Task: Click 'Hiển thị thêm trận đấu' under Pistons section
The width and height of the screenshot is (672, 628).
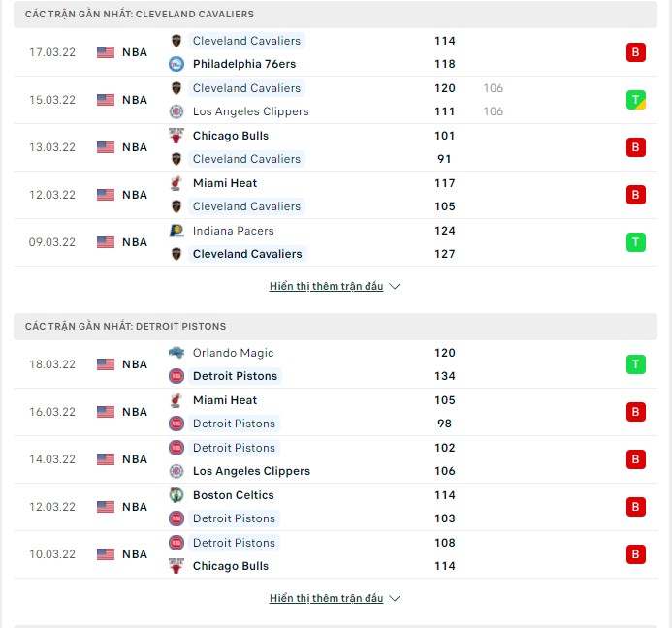Action: (x=326, y=598)
